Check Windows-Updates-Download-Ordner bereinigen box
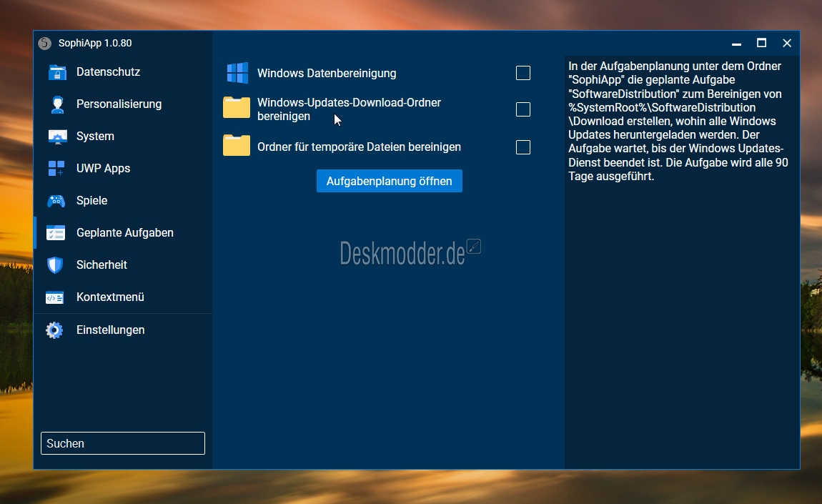This screenshot has height=504, width=822. 523,109
